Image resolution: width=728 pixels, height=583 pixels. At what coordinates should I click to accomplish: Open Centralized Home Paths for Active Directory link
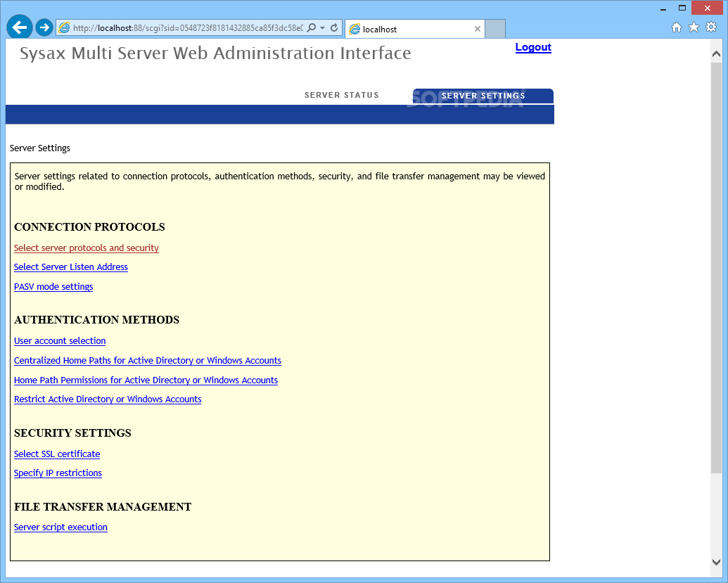click(x=148, y=360)
